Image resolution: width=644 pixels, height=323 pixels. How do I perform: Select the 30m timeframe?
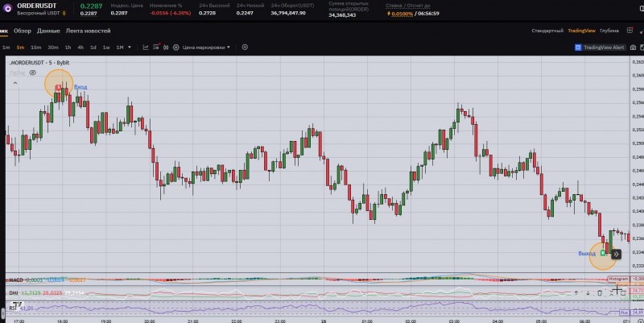(x=53, y=48)
